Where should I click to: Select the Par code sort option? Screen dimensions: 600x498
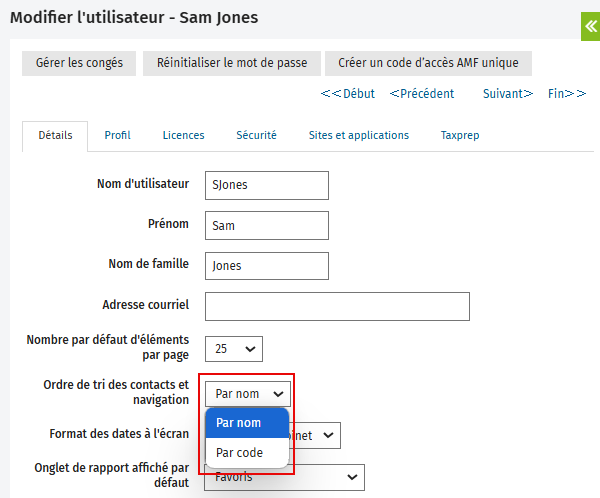[x=240, y=453]
